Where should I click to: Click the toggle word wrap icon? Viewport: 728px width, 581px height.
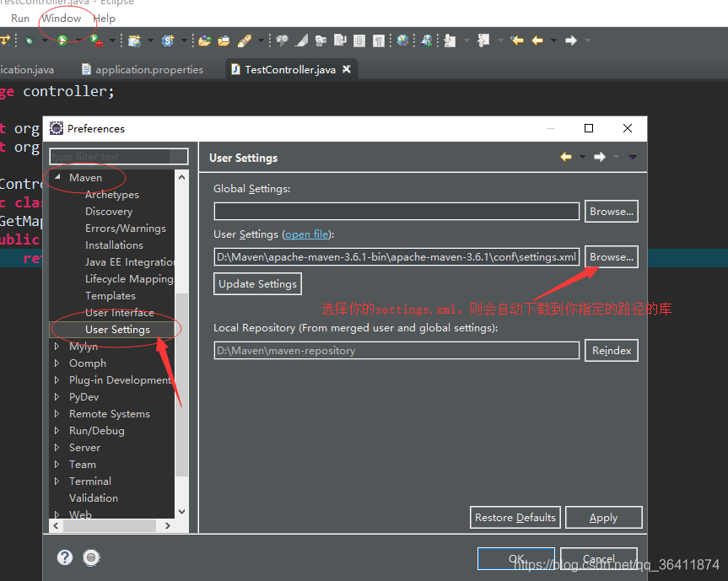(x=340, y=40)
